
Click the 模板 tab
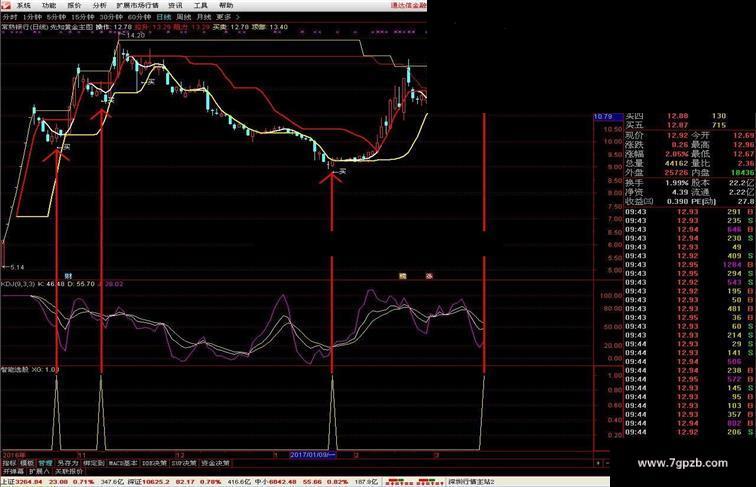[27, 463]
